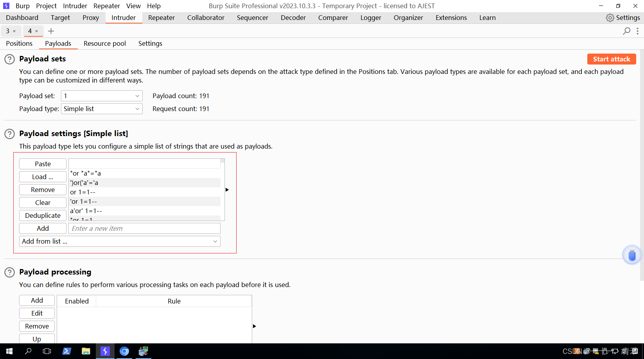Image resolution: width=644 pixels, height=359 pixels.
Task: Click Up in Payload processing
Action: pos(37,339)
